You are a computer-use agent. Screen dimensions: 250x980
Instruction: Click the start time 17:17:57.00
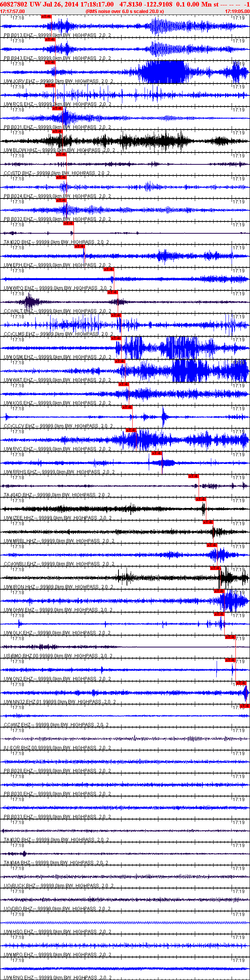click(x=12, y=11)
